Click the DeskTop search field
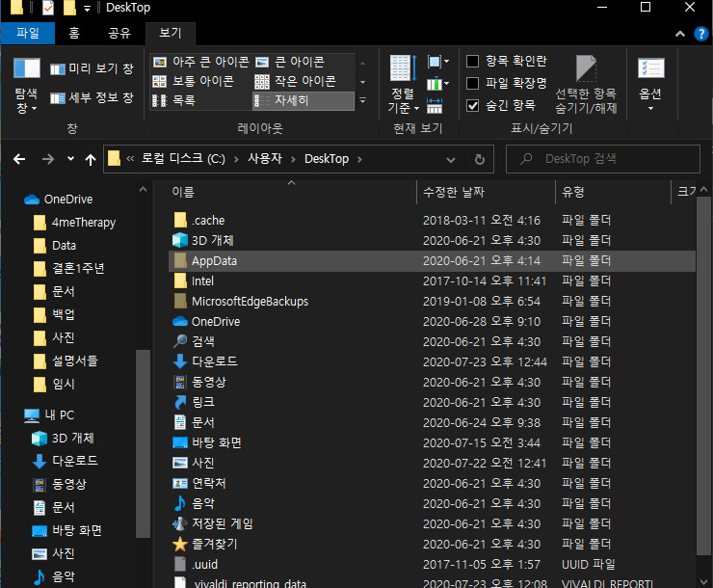This screenshot has height=588, width=713. [603, 159]
